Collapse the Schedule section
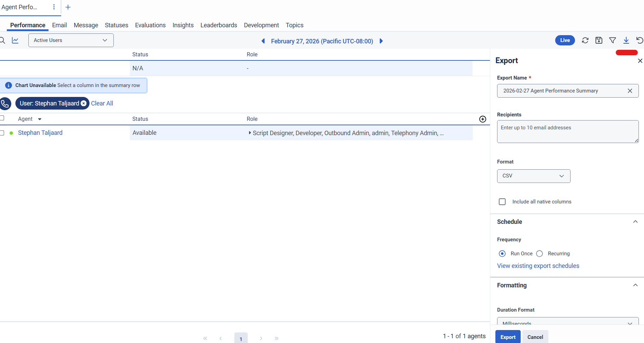This screenshot has height=343, width=644. point(635,222)
